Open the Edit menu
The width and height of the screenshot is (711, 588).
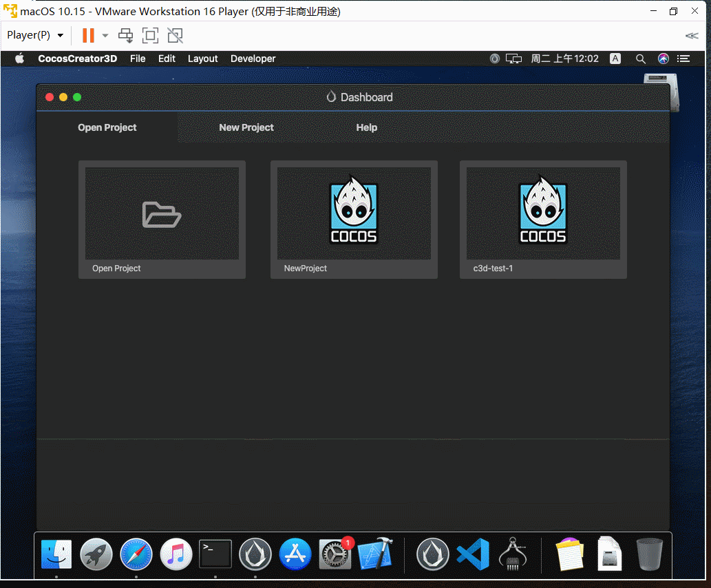click(167, 59)
